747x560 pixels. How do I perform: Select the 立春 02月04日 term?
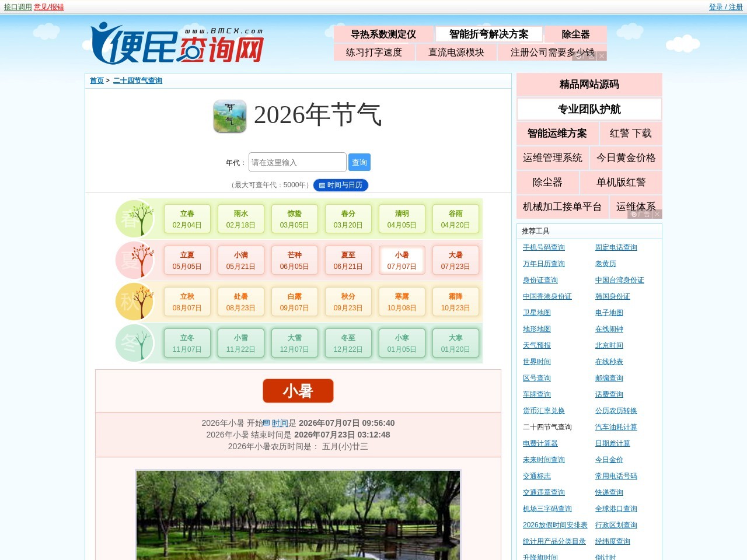point(187,219)
